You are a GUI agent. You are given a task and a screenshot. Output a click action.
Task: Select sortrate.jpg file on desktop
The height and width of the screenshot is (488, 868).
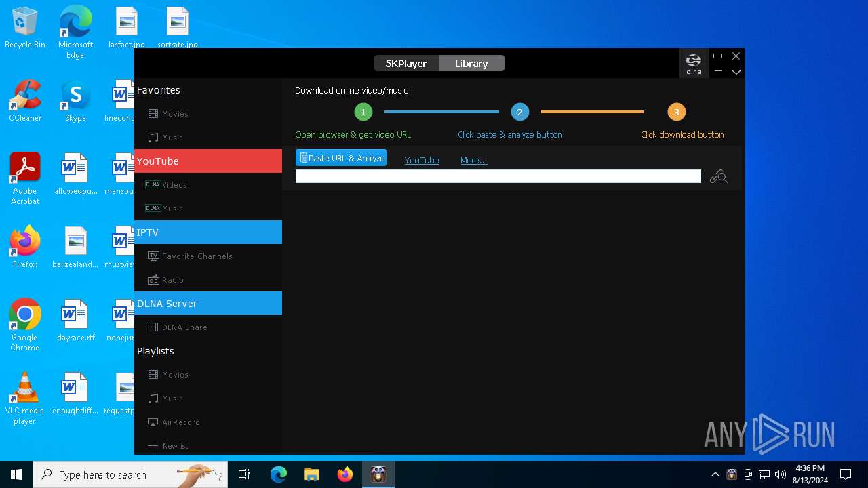(178, 28)
